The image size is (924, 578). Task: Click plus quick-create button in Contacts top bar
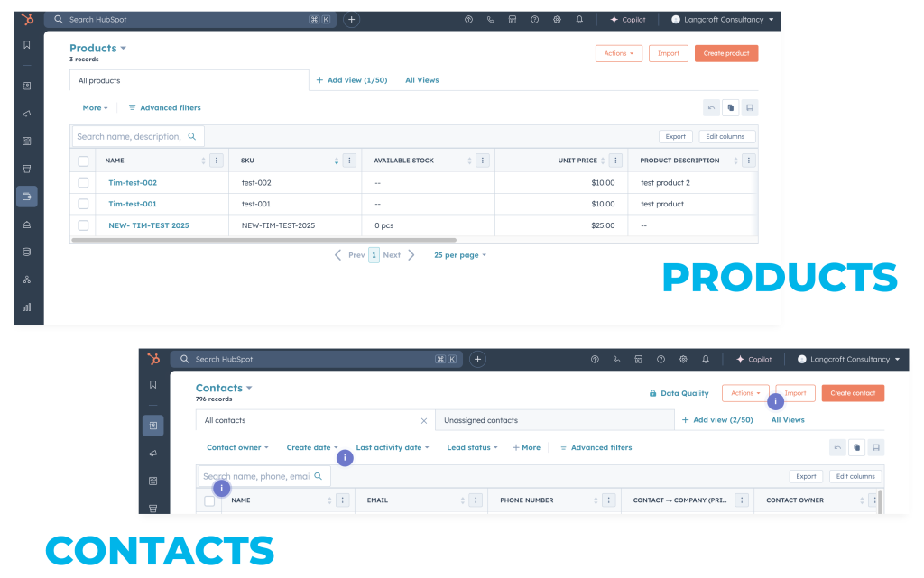478,359
